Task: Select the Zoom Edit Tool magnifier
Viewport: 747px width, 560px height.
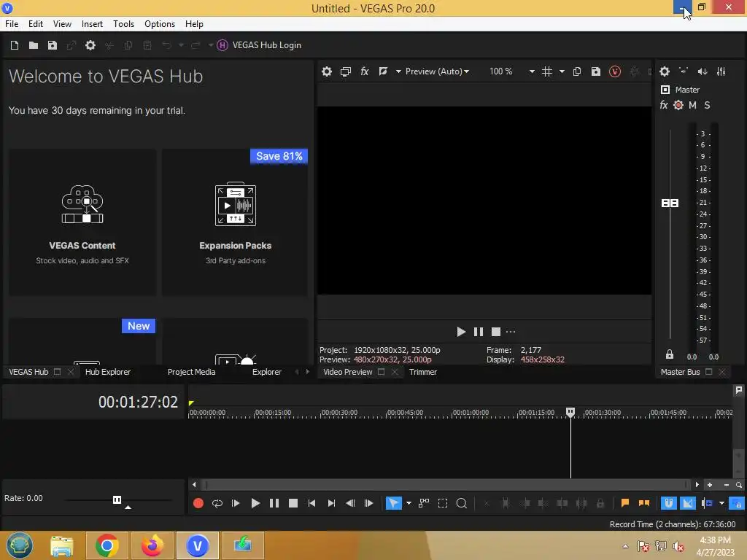Action: tap(462, 503)
